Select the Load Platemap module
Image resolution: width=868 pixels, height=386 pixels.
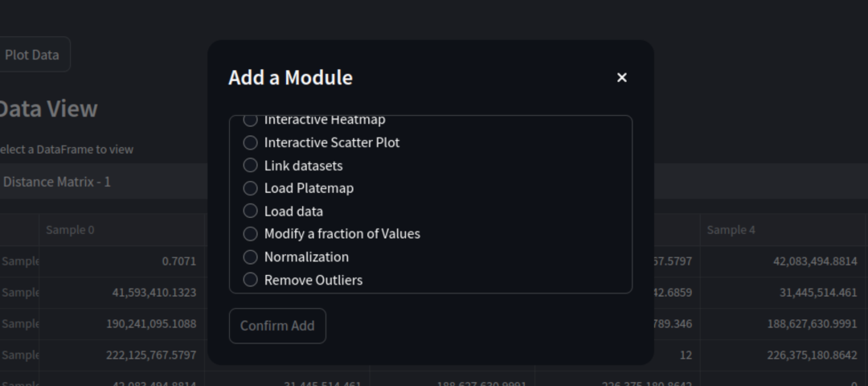(298, 188)
